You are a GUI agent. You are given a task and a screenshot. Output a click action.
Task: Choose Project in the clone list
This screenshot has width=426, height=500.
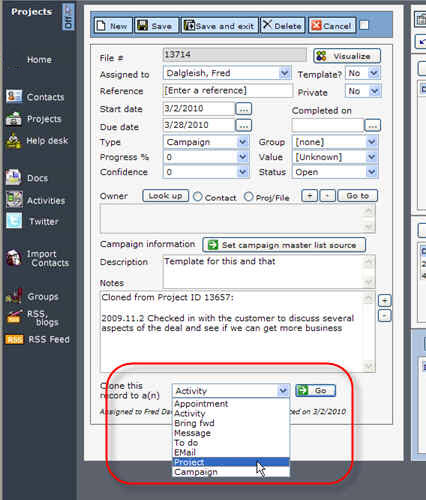pos(231,462)
